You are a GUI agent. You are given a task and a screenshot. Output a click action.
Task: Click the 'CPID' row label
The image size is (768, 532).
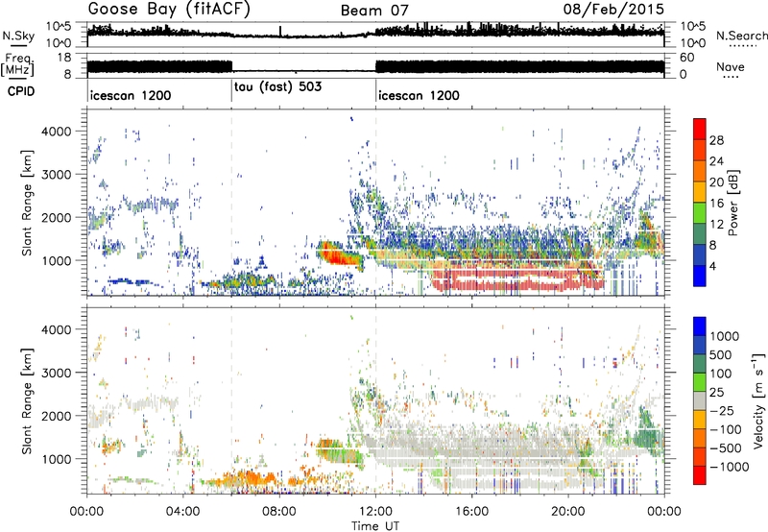click(21, 91)
